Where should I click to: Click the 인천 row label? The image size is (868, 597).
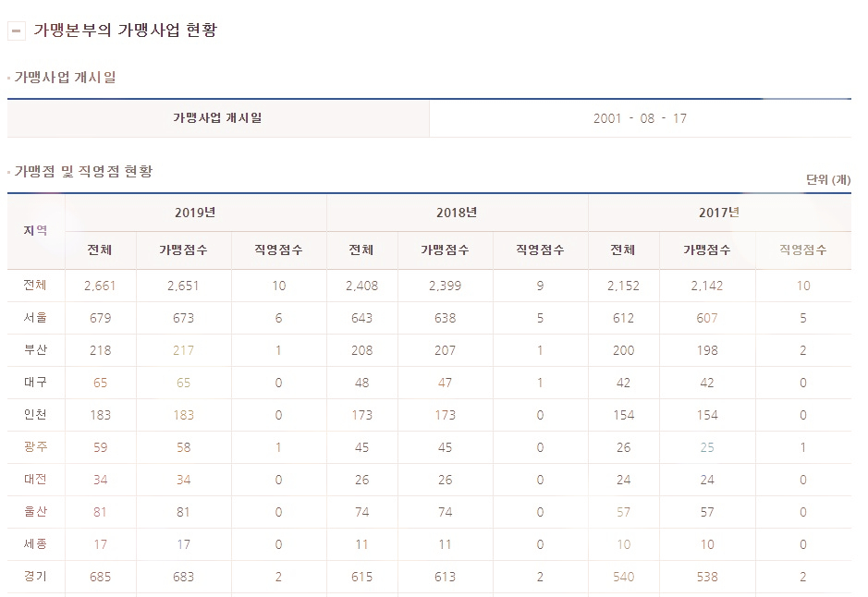(35, 414)
